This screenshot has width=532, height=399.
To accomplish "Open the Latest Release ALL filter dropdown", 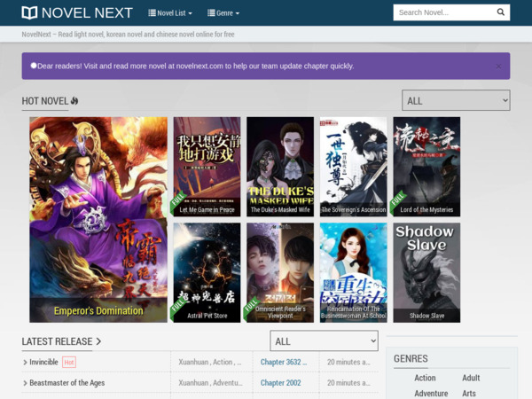I will [324, 340].
